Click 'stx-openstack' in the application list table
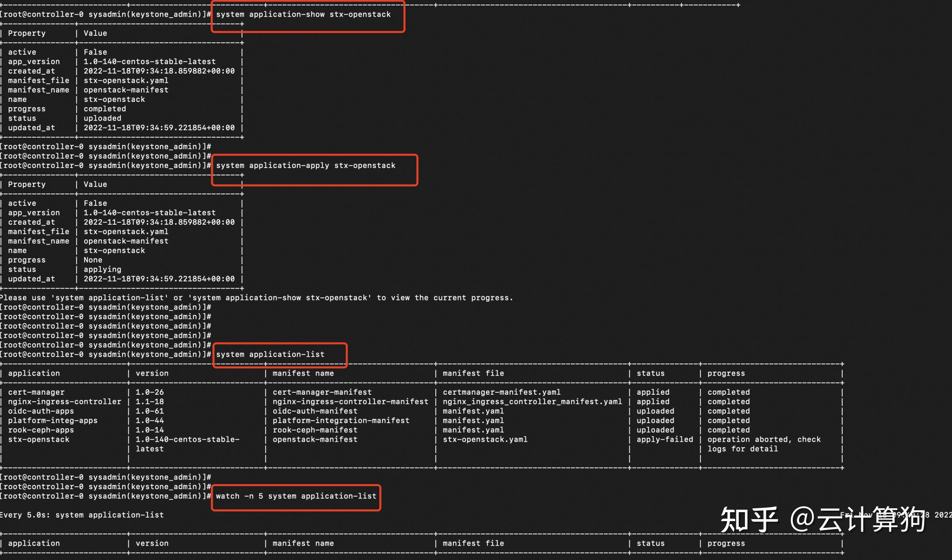The width and height of the screenshot is (952, 560). (x=39, y=439)
